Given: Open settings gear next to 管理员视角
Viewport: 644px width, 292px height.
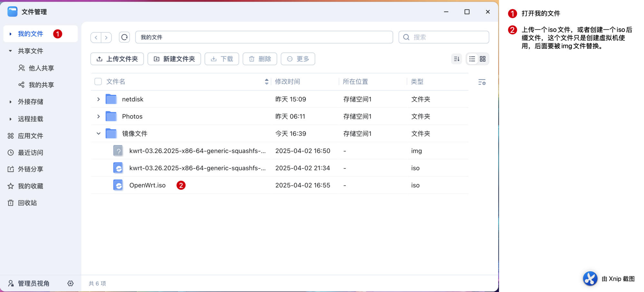Looking at the screenshot, I should (x=71, y=283).
